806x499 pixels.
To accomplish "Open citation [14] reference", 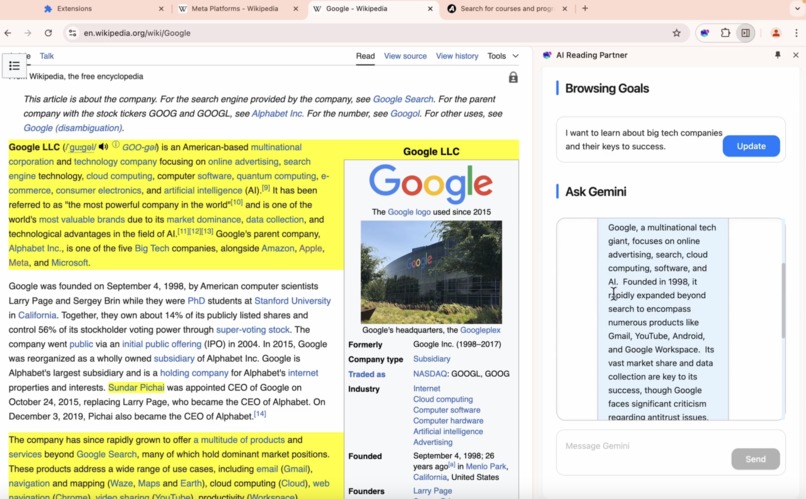I will [260, 414].
